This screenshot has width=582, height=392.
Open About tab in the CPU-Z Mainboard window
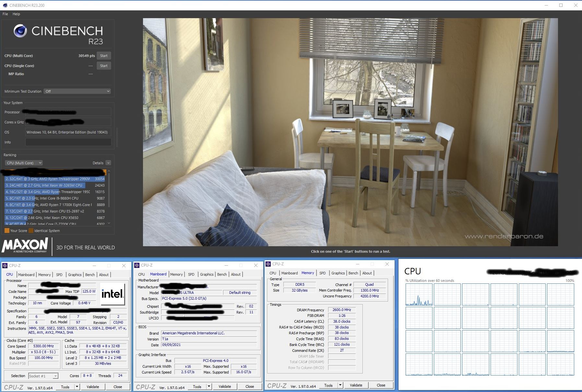click(236, 274)
